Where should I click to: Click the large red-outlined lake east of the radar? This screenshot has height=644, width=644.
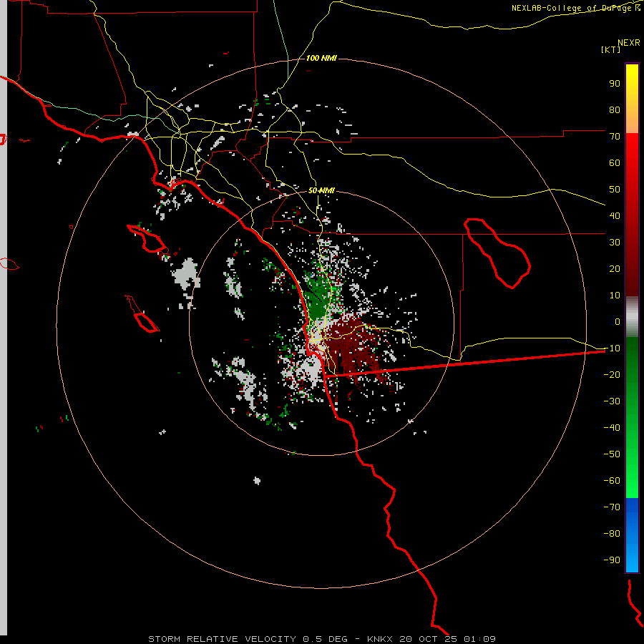(497, 253)
